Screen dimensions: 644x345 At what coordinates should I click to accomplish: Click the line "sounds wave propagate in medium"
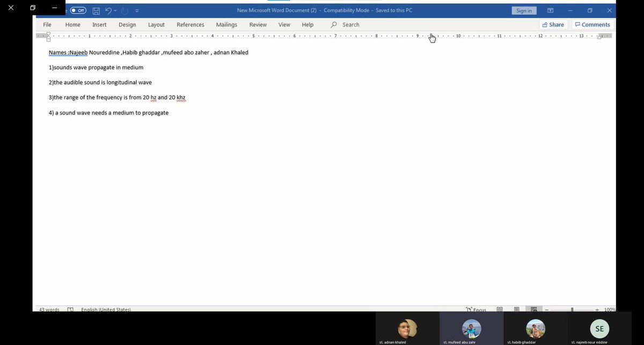point(96,68)
